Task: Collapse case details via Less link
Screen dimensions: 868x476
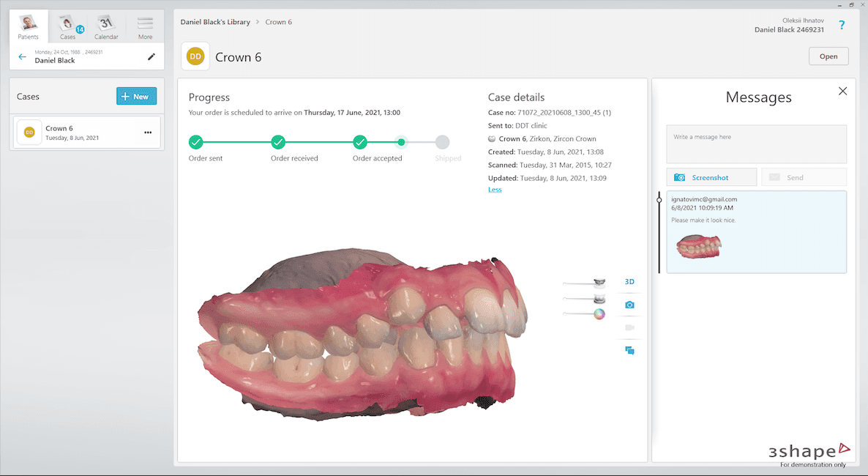Action: (495, 190)
